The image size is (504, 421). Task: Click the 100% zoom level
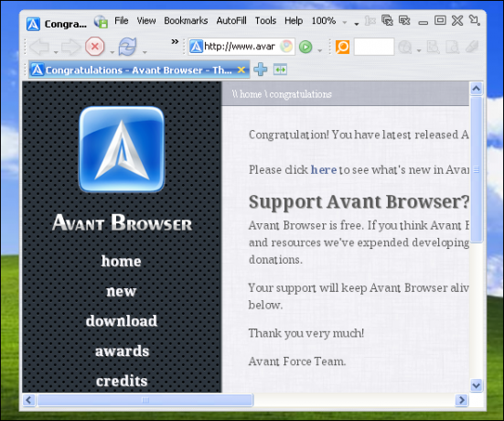(x=324, y=21)
